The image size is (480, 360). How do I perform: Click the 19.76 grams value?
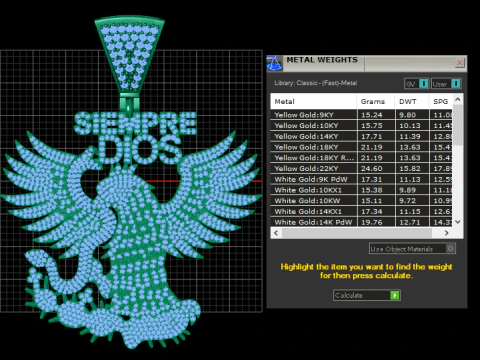[371, 222]
